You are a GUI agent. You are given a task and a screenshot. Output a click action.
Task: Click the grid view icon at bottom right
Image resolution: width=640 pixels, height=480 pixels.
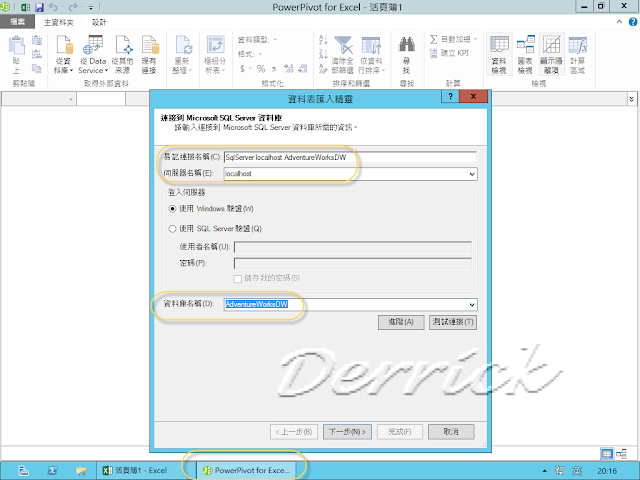[607, 453]
